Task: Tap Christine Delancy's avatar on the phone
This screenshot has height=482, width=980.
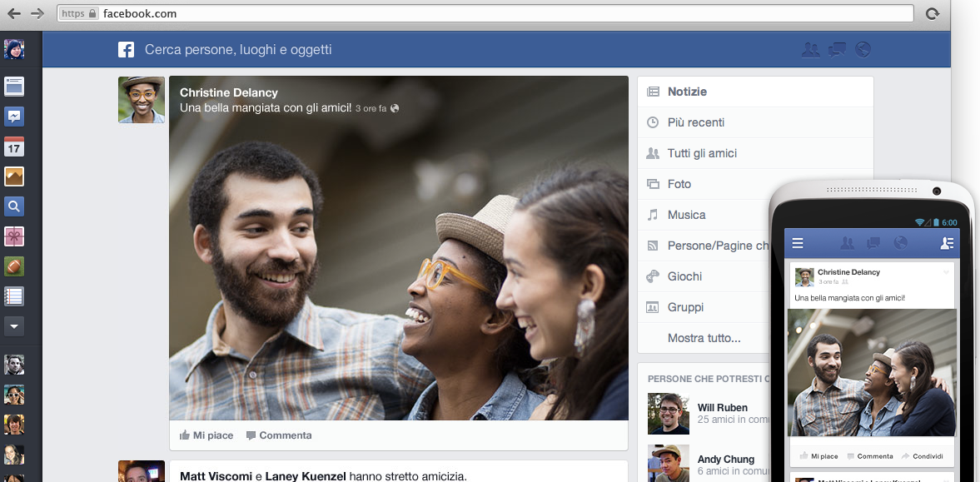Action: point(803,276)
